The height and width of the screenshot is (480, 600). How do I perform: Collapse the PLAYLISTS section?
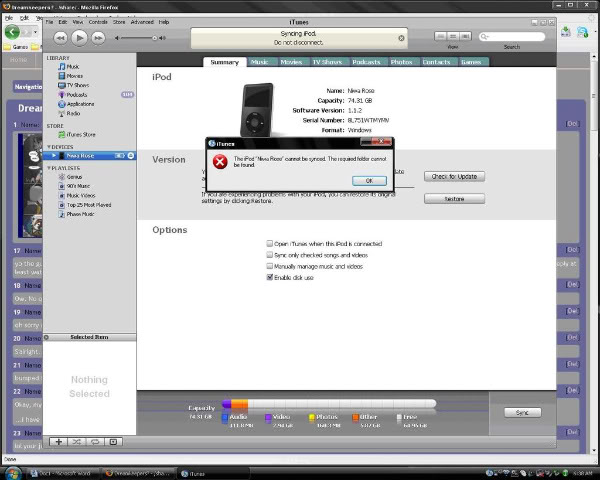pos(49,168)
